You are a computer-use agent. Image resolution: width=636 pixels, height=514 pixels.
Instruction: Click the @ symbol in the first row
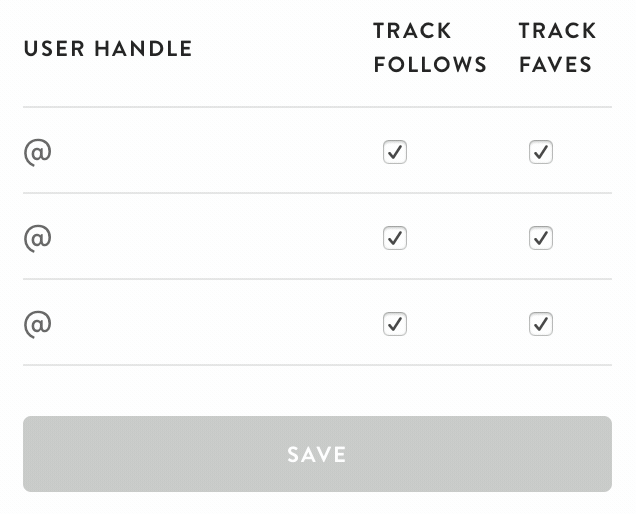click(x=37, y=152)
